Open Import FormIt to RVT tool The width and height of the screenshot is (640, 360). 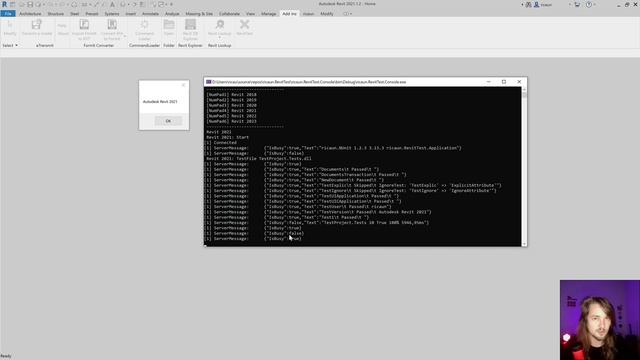[84, 30]
